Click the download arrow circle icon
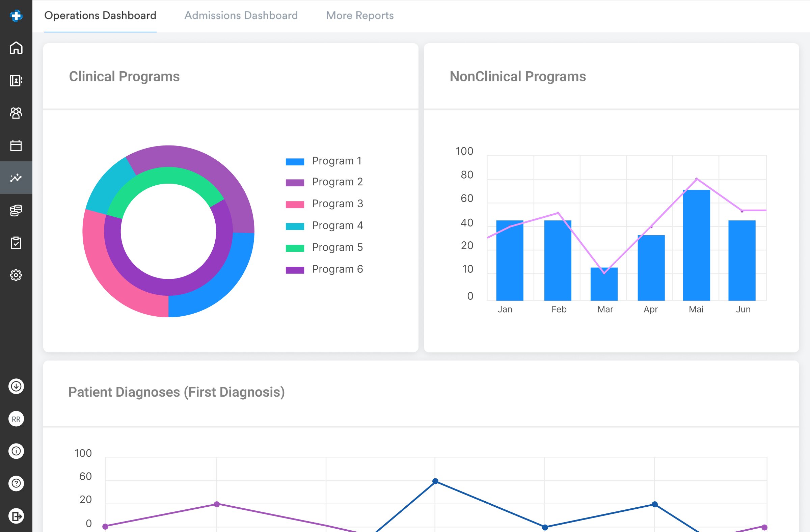The image size is (810, 532). point(16,386)
